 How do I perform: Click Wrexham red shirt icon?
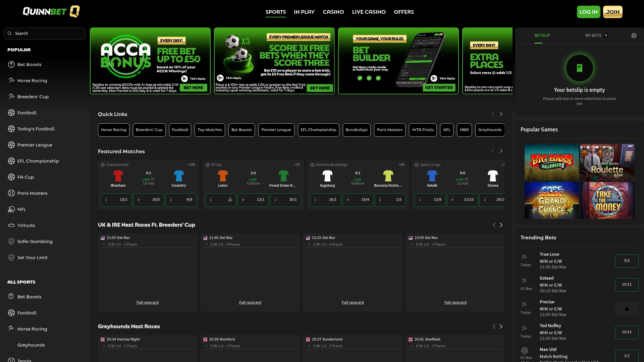pos(118,176)
